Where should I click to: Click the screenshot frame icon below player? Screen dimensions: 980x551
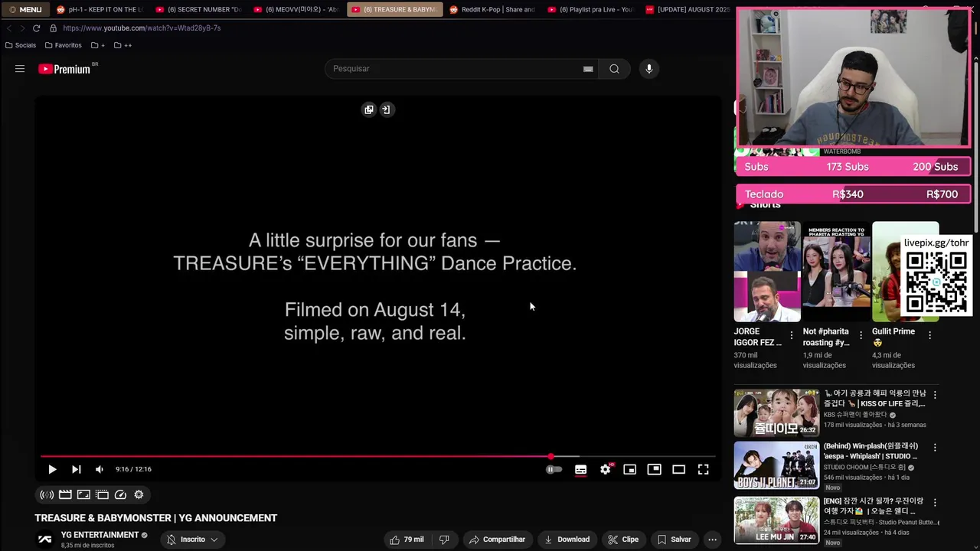point(83,494)
